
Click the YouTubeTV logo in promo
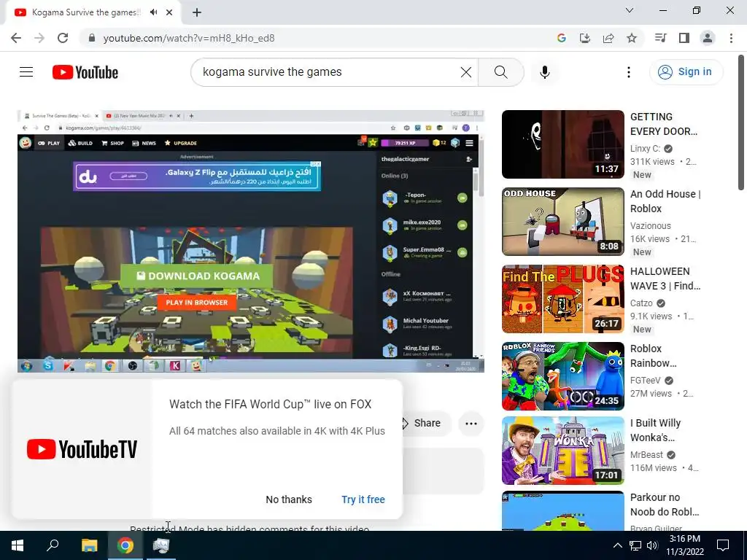click(x=82, y=449)
